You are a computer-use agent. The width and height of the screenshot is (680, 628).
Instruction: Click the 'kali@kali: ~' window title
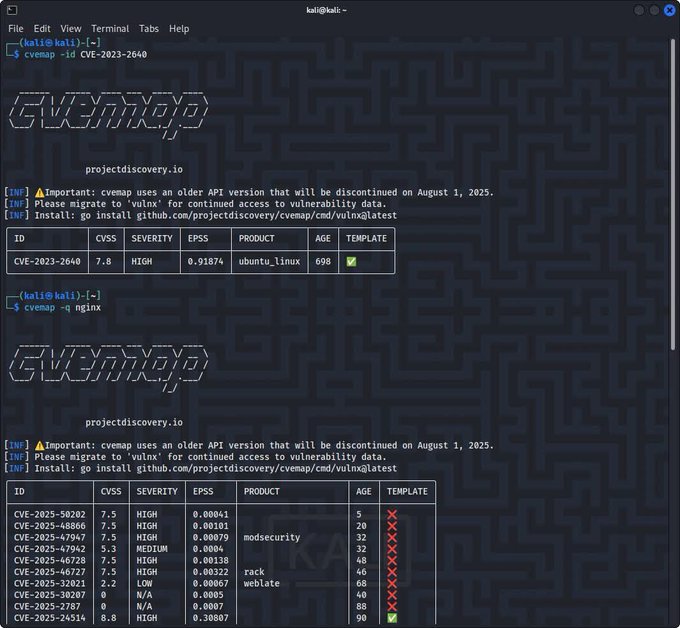coord(327,10)
